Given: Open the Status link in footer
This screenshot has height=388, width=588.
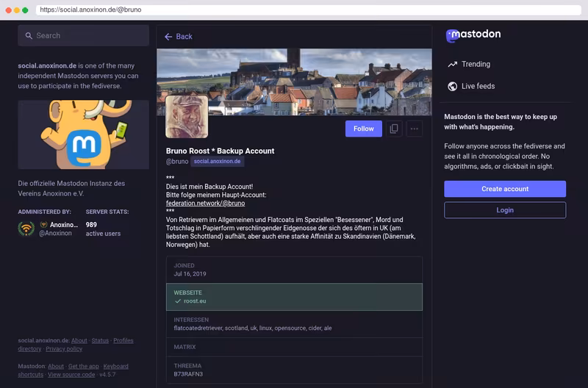Looking at the screenshot, I should [x=100, y=340].
